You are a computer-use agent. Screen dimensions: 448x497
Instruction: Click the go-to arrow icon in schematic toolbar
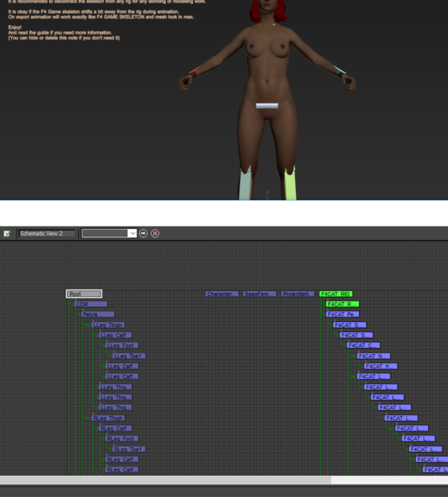(143, 234)
